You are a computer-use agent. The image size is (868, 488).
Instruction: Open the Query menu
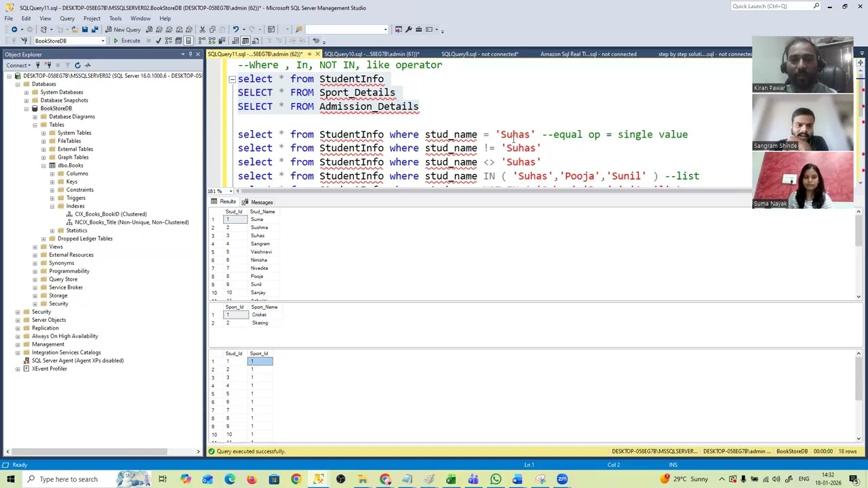point(67,18)
